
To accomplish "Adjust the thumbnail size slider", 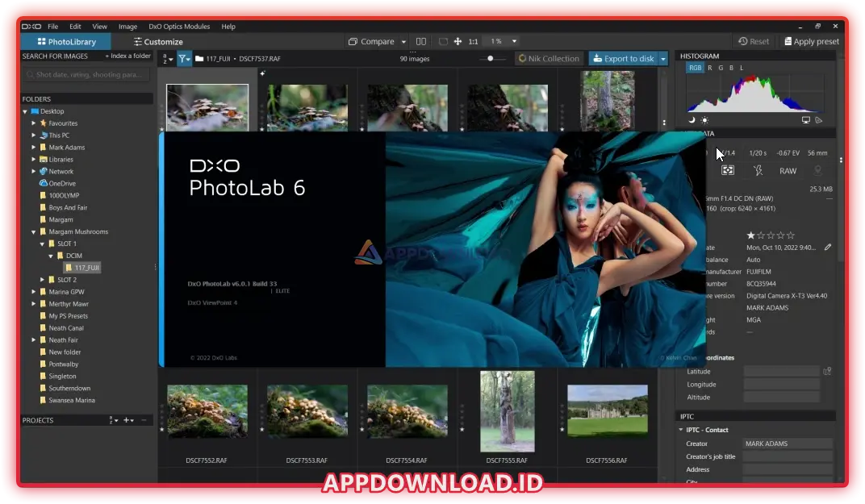I will (490, 59).
